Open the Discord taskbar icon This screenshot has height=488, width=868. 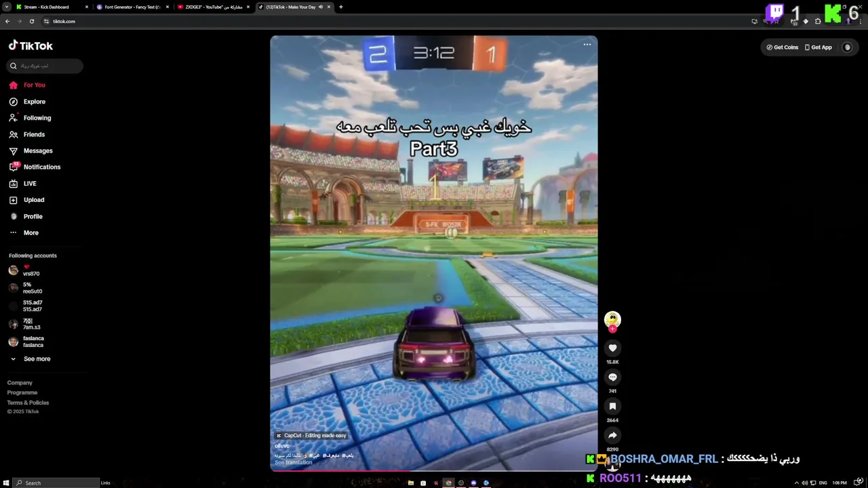click(x=473, y=483)
